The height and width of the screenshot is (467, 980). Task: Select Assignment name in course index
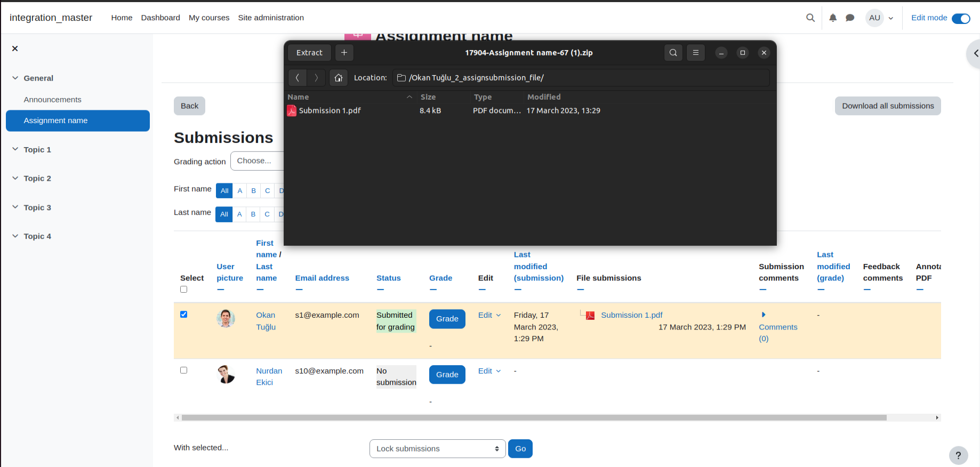point(78,120)
